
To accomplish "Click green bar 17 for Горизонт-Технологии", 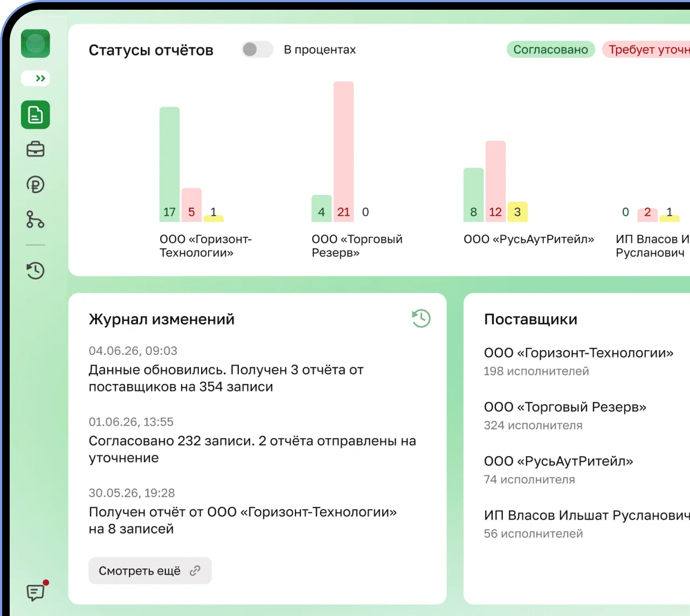I will coord(169,165).
